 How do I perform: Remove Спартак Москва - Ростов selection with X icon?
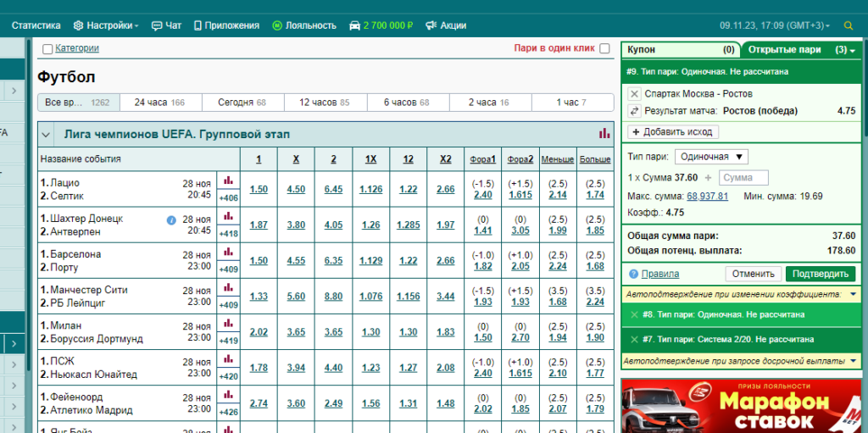634,93
